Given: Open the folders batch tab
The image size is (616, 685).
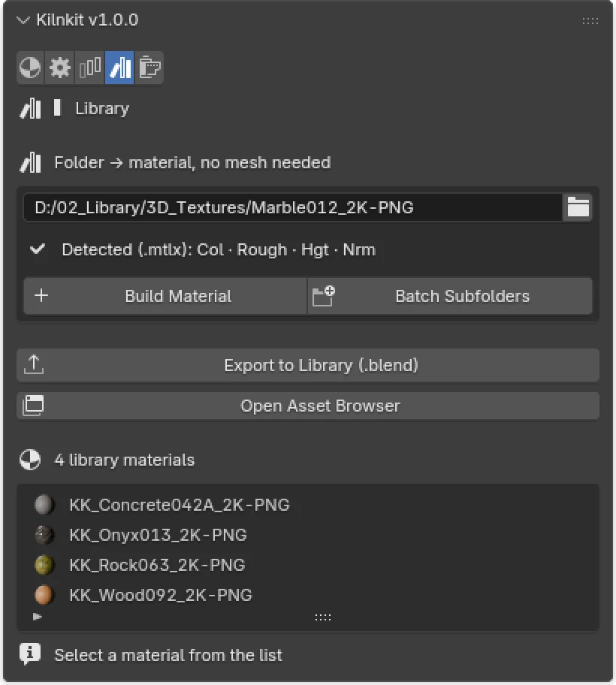Looking at the screenshot, I should (149, 68).
